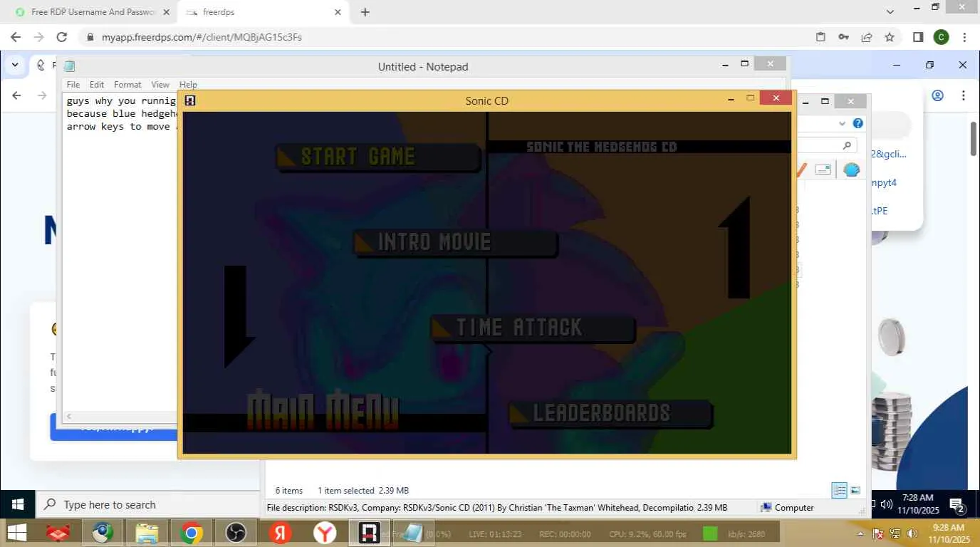The image size is (980, 547).
Task: Switch to the freerdps browser tab
Action: click(264, 12)
